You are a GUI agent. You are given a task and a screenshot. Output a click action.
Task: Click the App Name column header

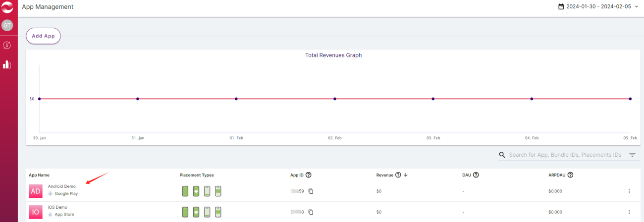(39, 175)
